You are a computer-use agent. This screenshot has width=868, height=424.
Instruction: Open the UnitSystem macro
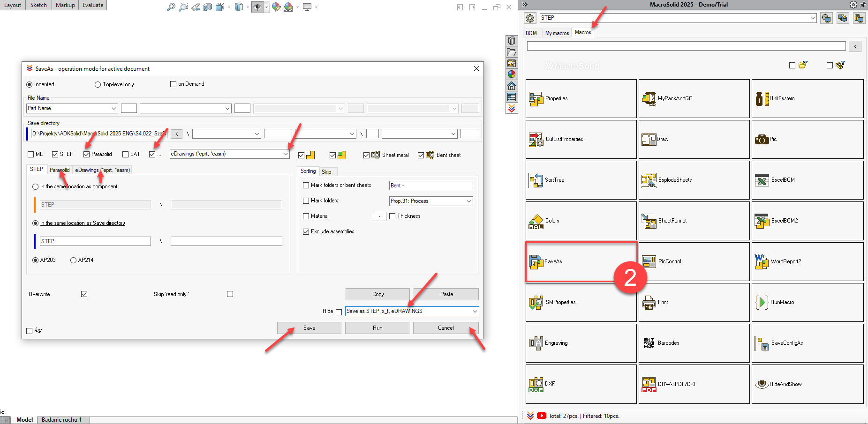pos(807,98)
